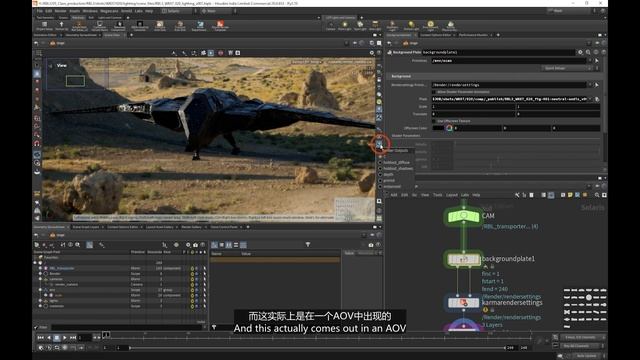Viewport: 640px width, 360px height.
Task: Switch to the Render Gallery tab
Action: click(191, 227)
